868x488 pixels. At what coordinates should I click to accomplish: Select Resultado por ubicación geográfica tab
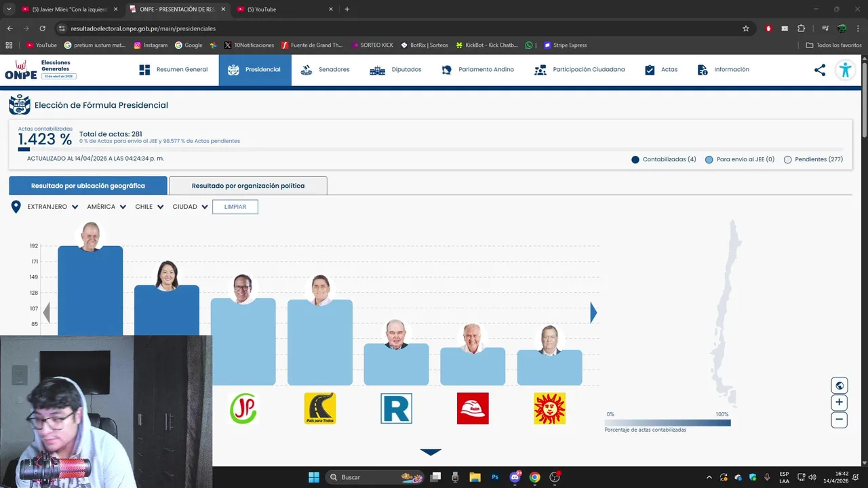pos(88,186)
